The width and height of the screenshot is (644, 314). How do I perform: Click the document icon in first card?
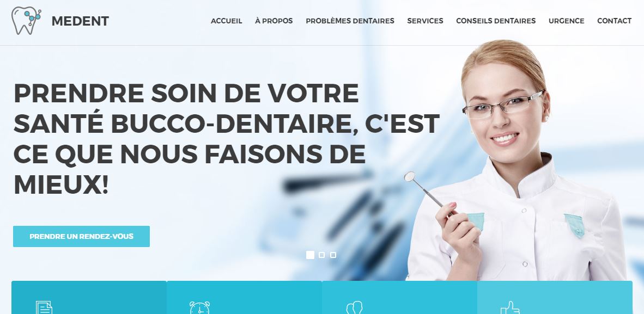44,307
